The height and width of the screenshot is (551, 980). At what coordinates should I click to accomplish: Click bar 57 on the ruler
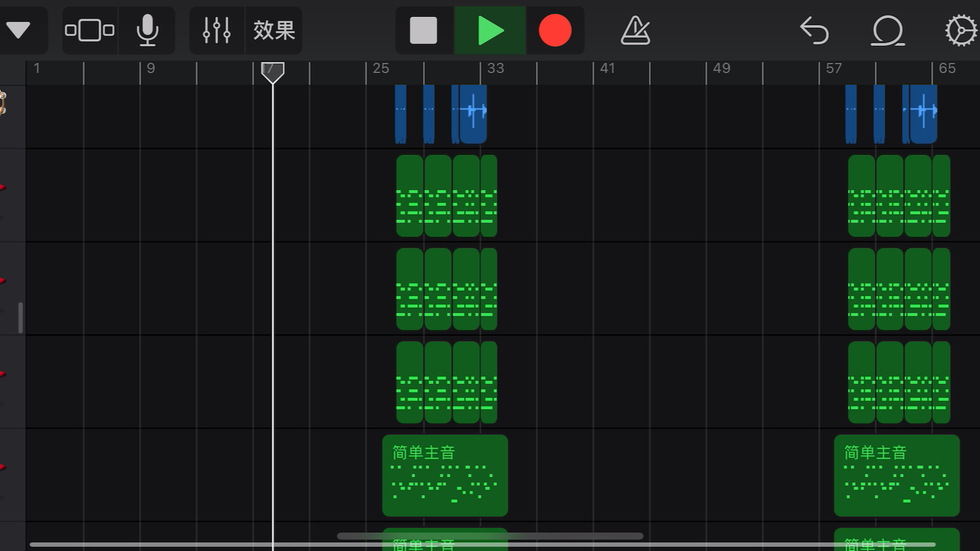coord(834,68)
